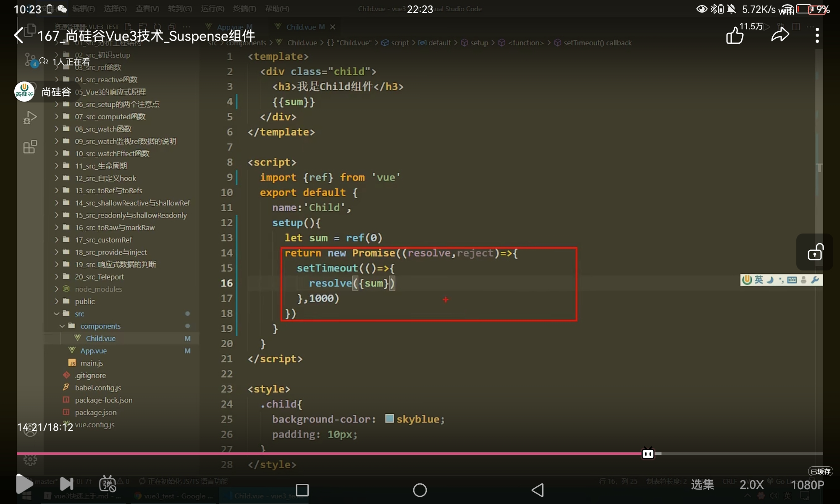Go back with the top-left arrow

pyautogui.click(x=19, y=35)
